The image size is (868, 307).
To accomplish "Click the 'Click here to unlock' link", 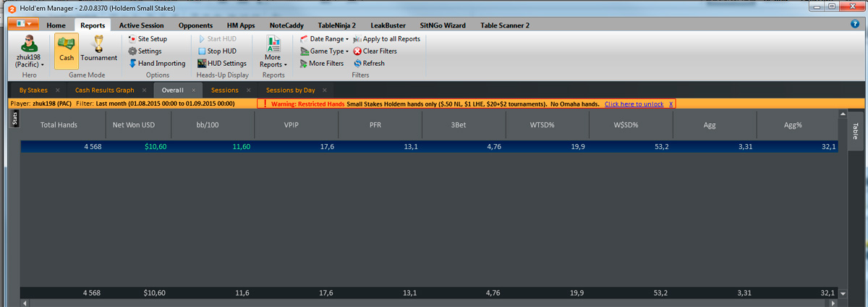I will coord(634,104).
